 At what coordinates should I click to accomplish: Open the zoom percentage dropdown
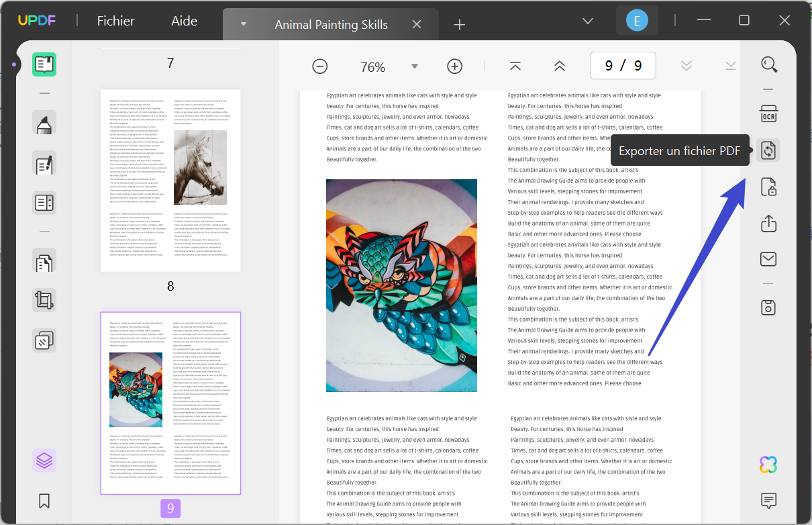[415, 66]
